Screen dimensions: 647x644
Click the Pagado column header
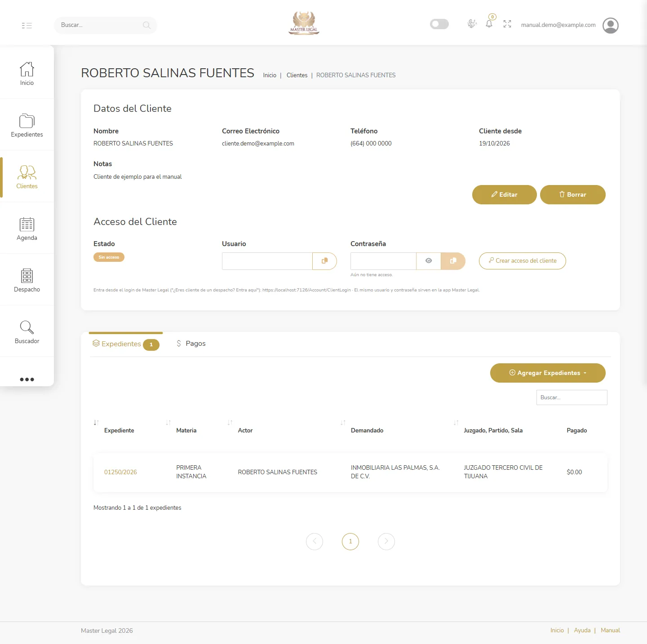tap(577, 430)
